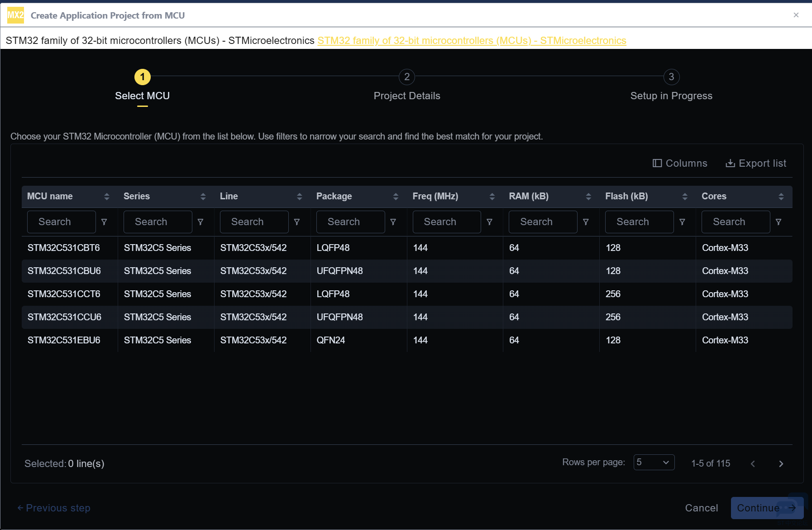Sort by the Freq (MHz) sort arrows
812x530 pixels.
tap(492, 197)
